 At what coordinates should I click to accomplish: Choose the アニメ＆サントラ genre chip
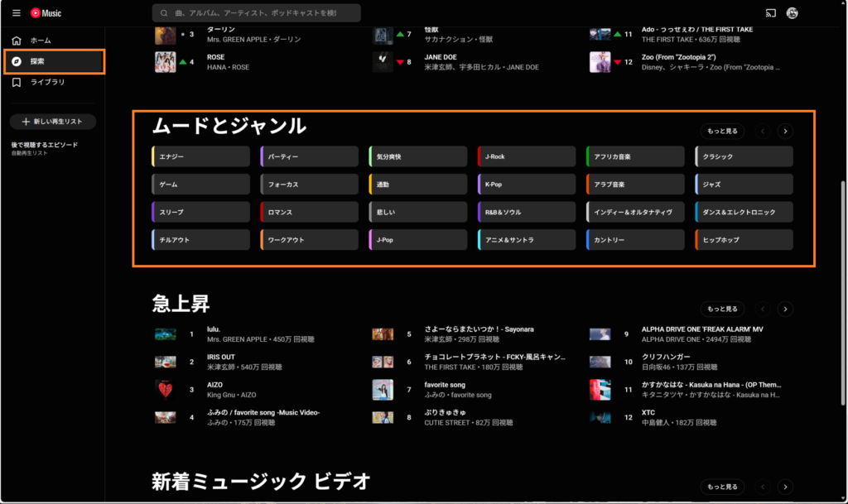[527, 240]
